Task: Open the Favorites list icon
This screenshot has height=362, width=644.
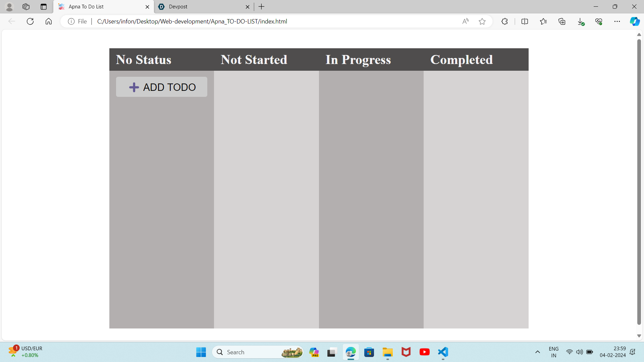Action: coord(543,21)
